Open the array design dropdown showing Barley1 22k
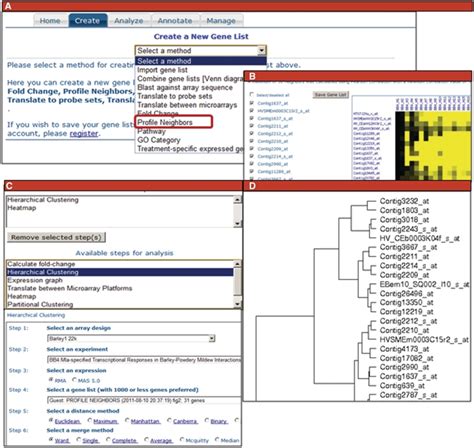The image size is (474, 448). (131, 339)
